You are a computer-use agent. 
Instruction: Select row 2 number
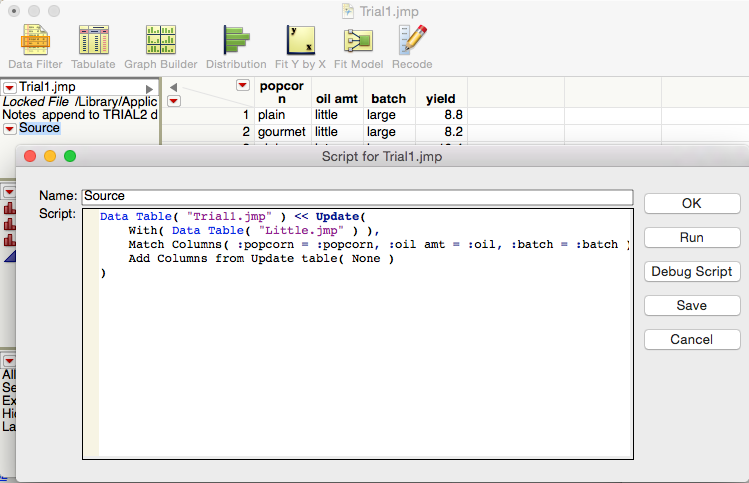(x=246, y=132)
